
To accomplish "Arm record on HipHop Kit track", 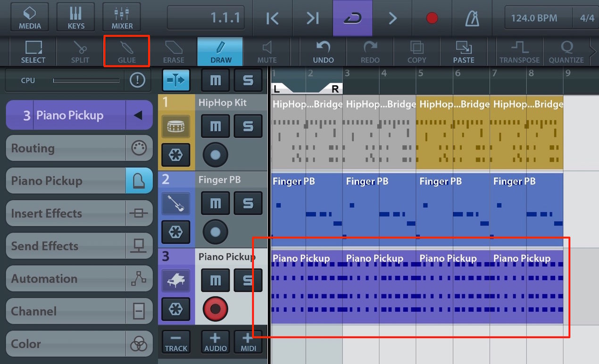I will (215, 155).
